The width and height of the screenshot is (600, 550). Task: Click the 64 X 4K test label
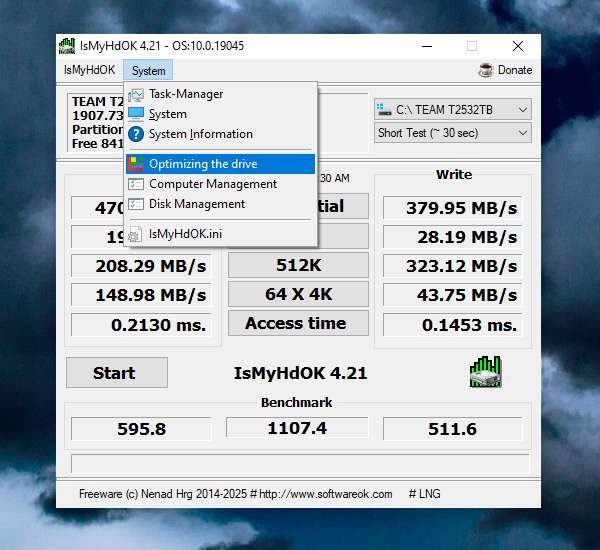(298, 294)
